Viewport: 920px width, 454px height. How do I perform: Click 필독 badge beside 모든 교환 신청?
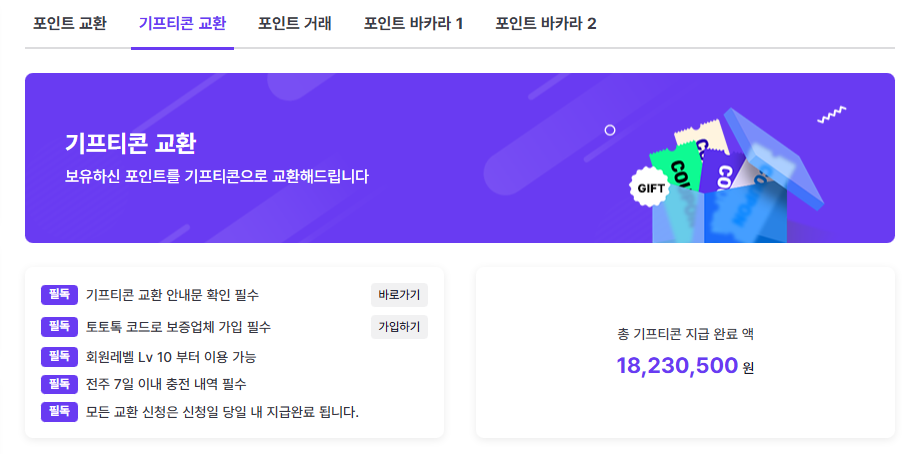point(59,412)
